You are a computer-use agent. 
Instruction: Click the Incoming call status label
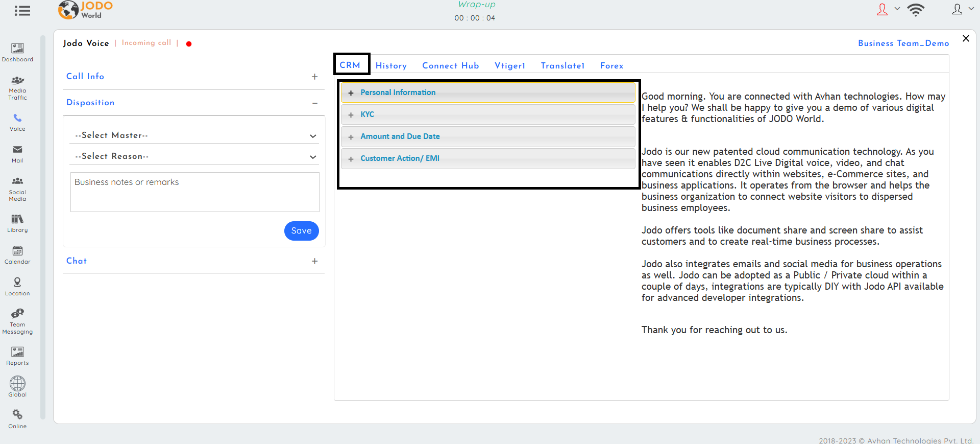coord(146,43)
